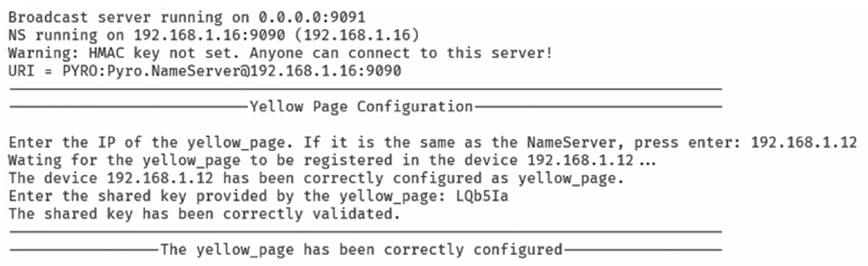Click the "Enter the shared key" prompt text
This screenshot has height=266, width=868.
click(98, 196)
